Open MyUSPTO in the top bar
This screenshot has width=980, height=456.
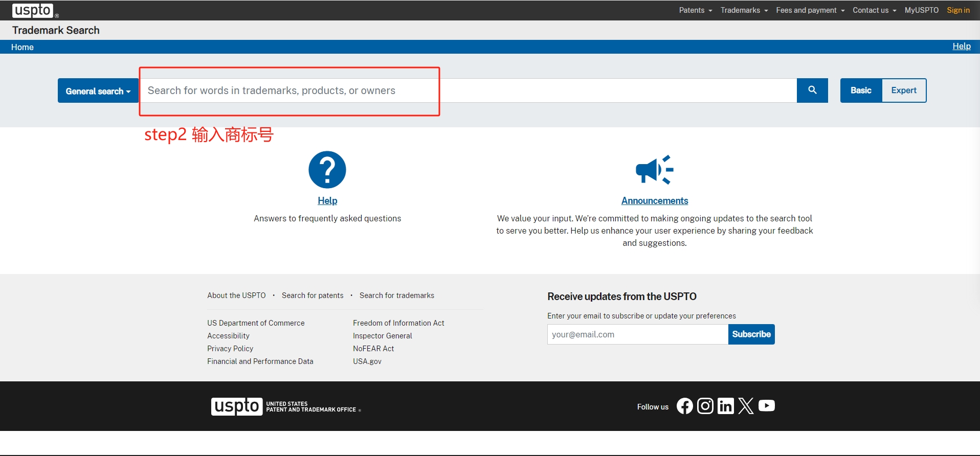point(922,10)
